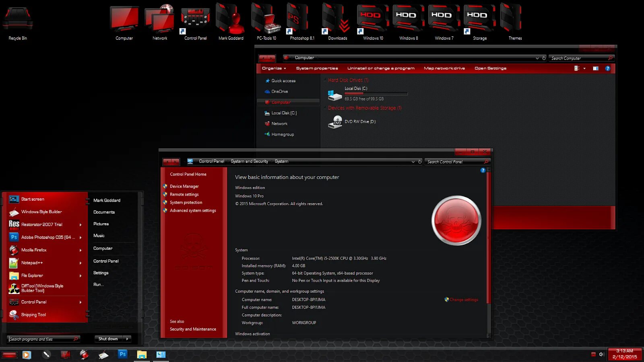Expand the Restorator 2007 Trial submenu arrow
The height and width of the screenshot is (362, 644).
80,225
